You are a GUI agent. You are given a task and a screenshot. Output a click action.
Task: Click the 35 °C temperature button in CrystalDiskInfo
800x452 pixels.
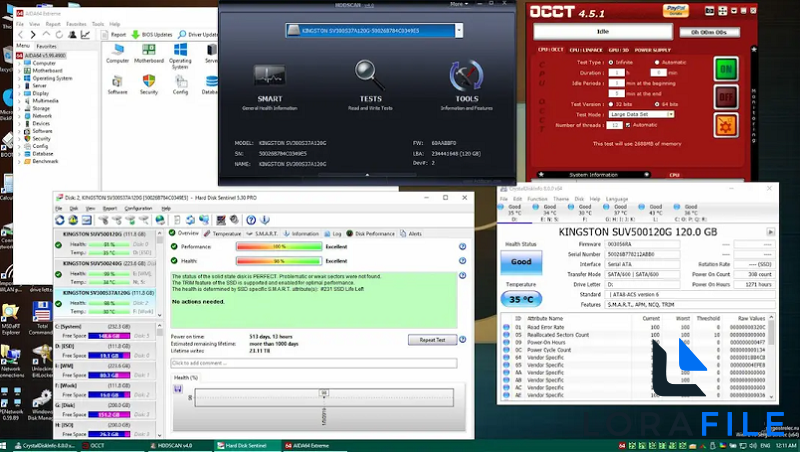tap(521, 299)
